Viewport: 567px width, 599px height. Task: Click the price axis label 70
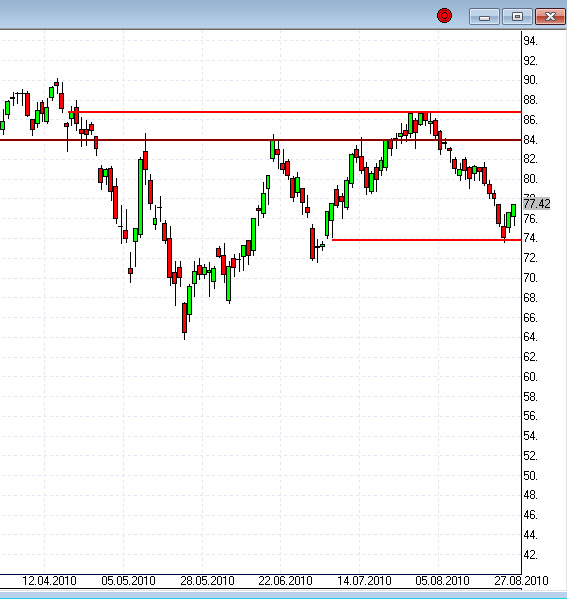click(x=530, y=278)
